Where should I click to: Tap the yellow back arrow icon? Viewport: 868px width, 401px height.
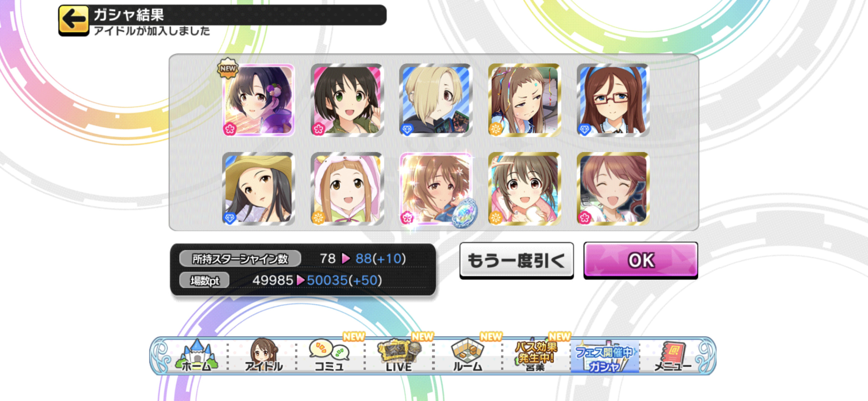[74, 20]
